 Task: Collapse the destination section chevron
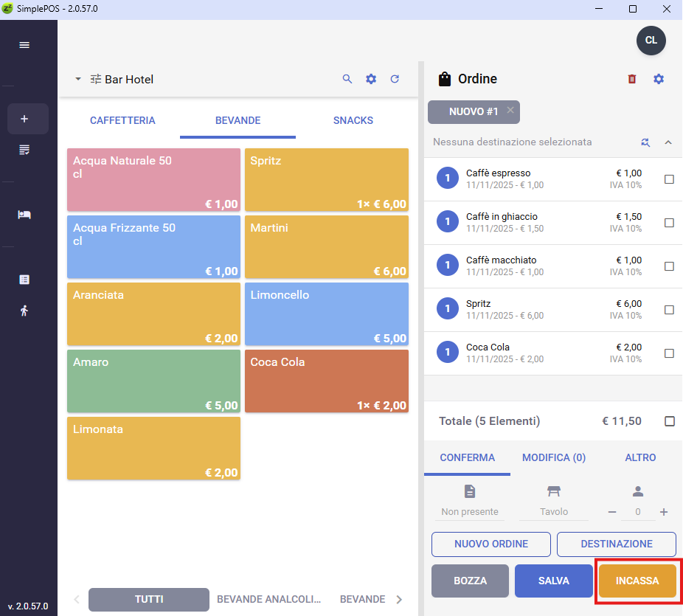tap(668, 142)
